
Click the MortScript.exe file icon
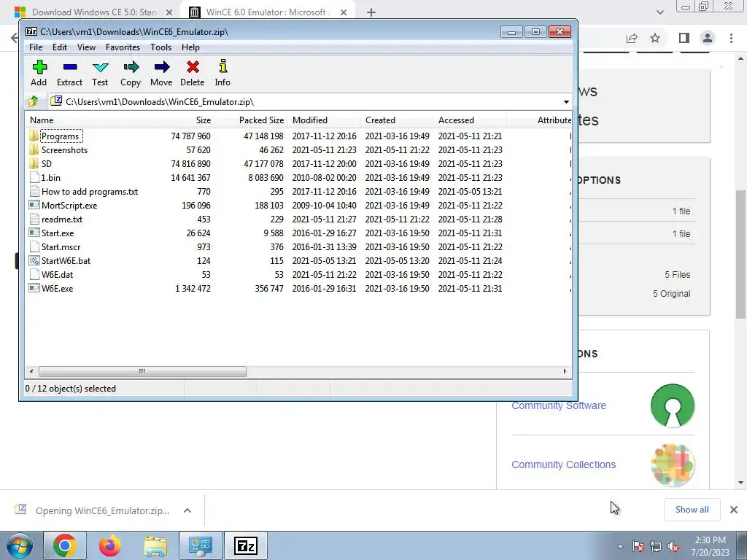[34, 205]
